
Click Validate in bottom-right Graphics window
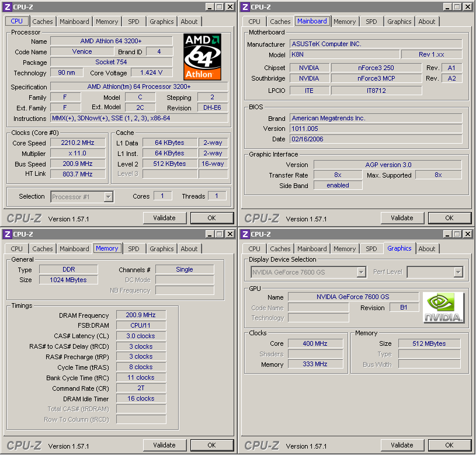(402, 445)
